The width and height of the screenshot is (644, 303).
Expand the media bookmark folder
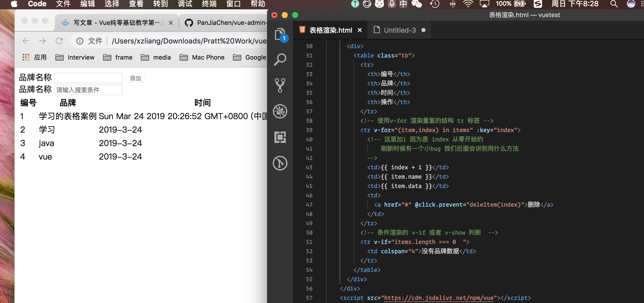click(156, 57)
